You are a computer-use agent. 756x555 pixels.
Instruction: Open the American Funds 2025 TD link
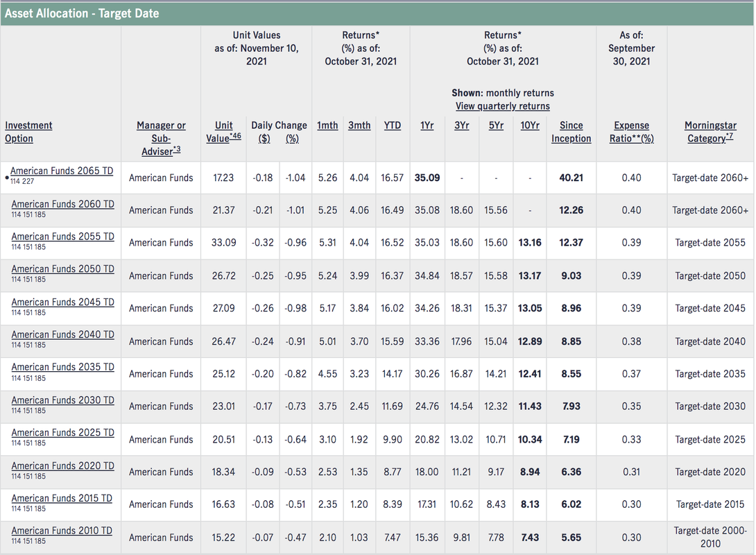(62, 432)
